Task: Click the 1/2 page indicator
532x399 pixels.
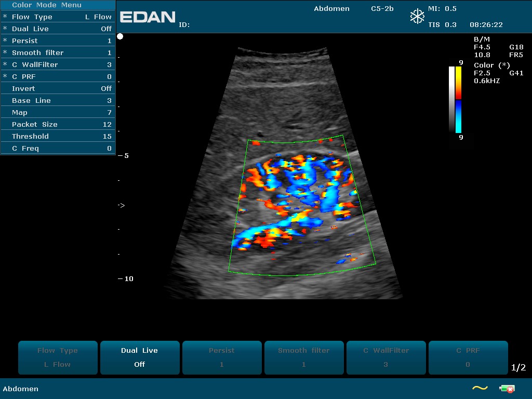Action: pyautogui.click(x=518, y=368)
